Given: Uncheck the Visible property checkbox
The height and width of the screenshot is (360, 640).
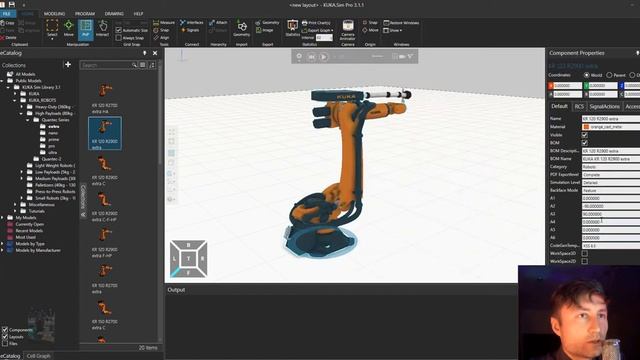Looking at the screenshot, I should click(584, 135).
